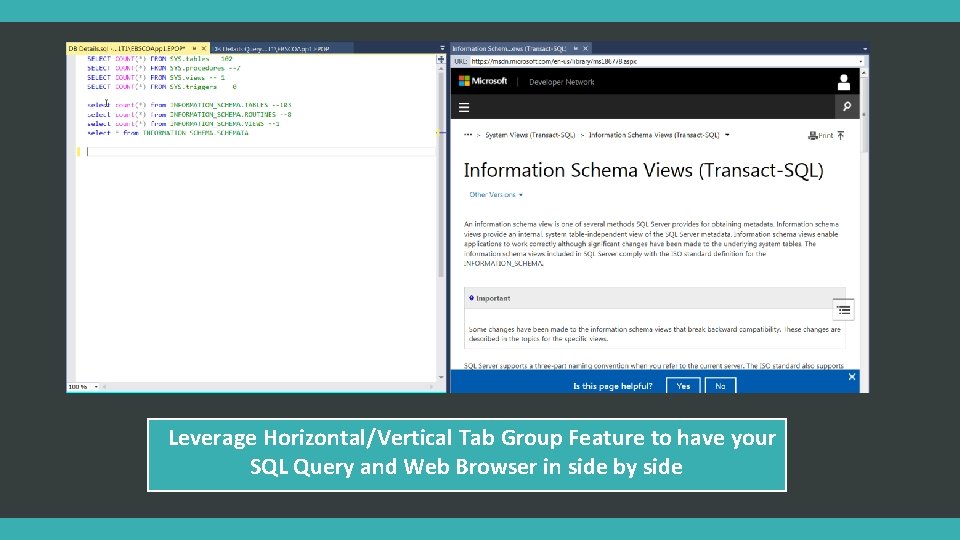This screenshot has width=960, height=540.
Task: Click the search magnifier icon
Action: [x=847, y=107]
